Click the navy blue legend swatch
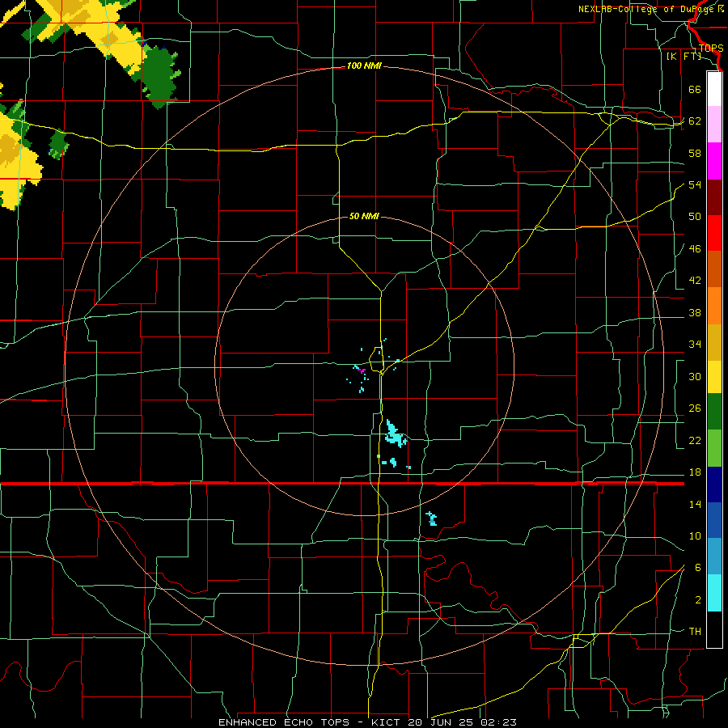This screenshot has width=728, height=728. (714, 485)
